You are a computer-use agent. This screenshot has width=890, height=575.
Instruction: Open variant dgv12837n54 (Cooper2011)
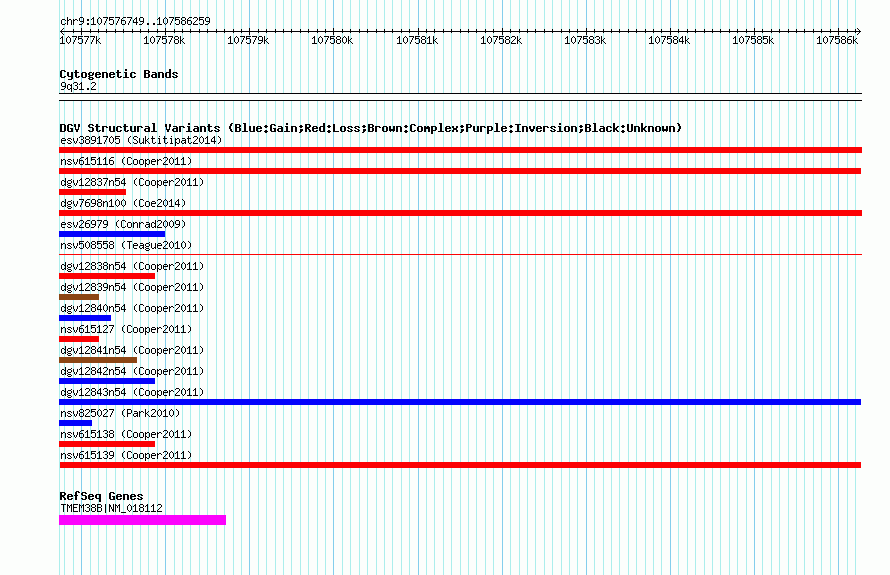pos(132,182)
